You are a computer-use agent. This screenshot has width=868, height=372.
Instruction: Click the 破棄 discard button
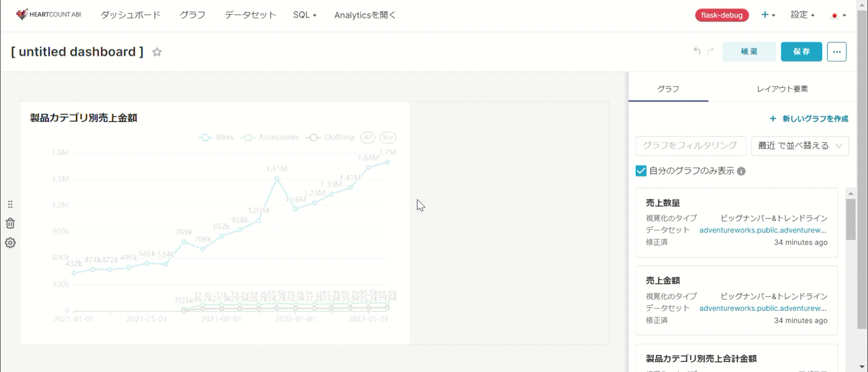749,52
